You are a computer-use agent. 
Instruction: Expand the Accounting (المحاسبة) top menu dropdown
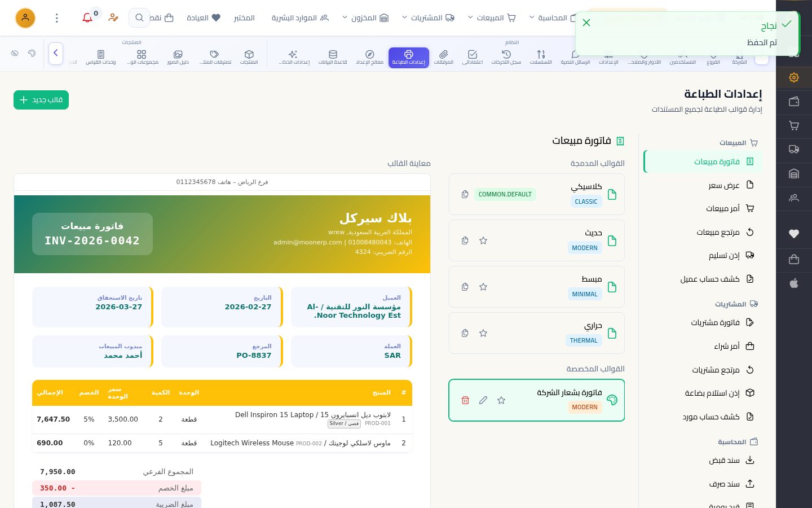553,18
